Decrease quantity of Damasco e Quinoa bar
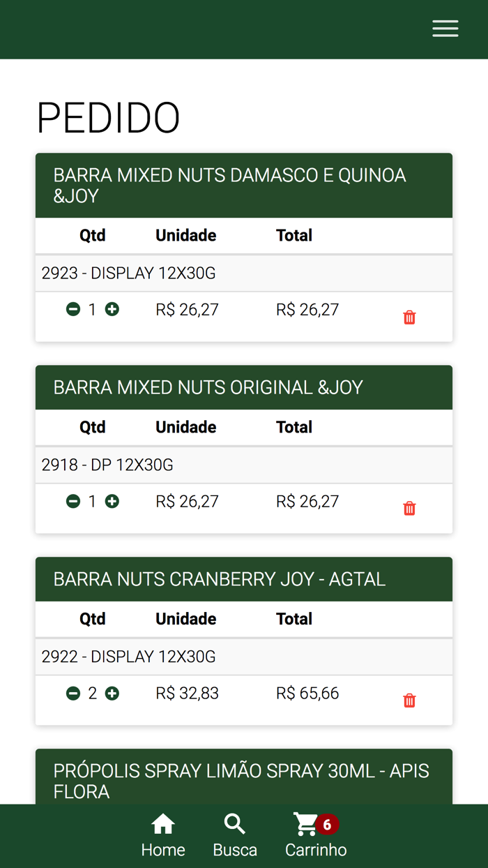Screen dimensions: 488x868 (73, 309)
